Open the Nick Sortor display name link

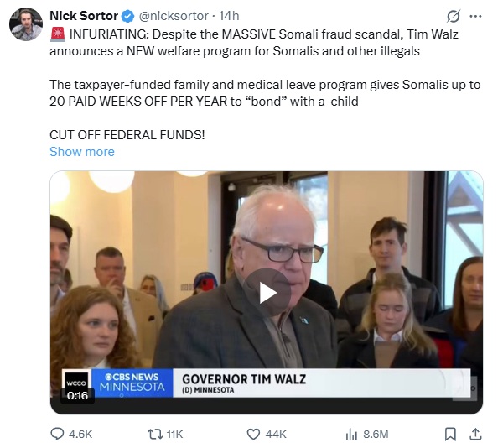pyautogui.click(x=84, y=16)
